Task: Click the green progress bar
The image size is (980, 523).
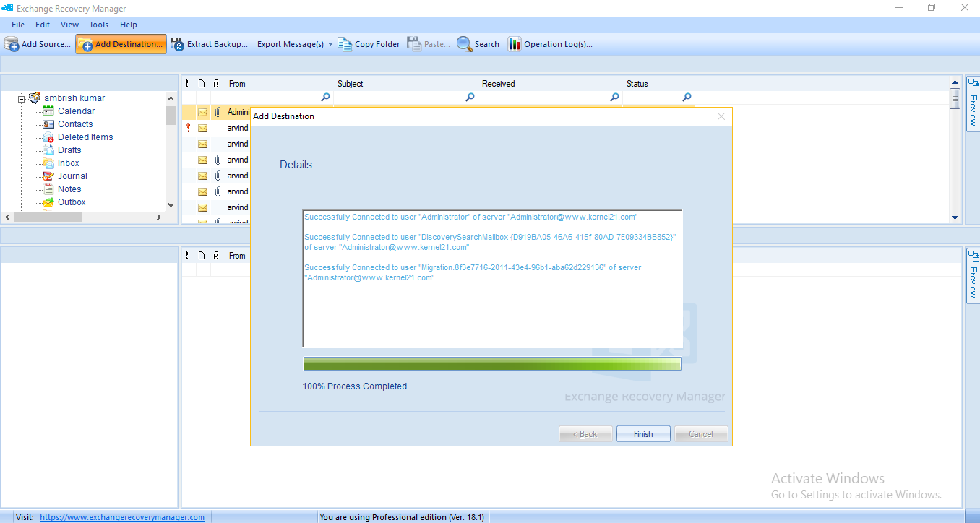Action: pyautogui.click(x=491, y=363)
